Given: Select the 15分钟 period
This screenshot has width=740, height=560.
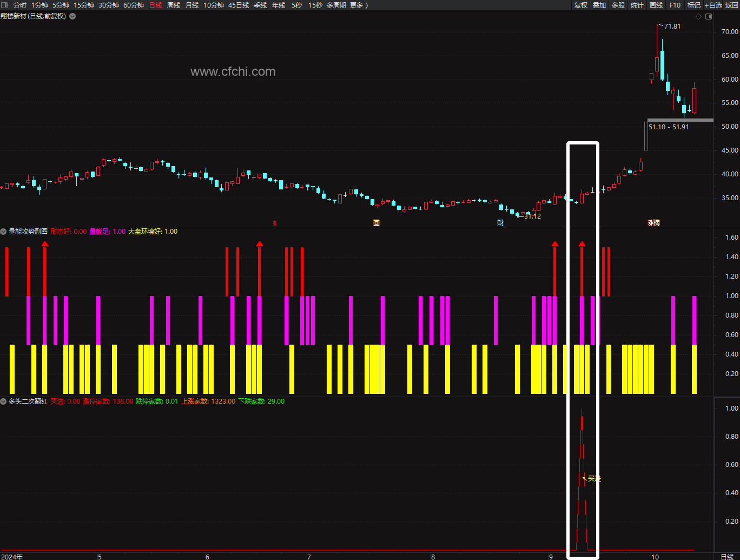Looking at the screenshot, I should pyautogui.click(x=83, y=5).
